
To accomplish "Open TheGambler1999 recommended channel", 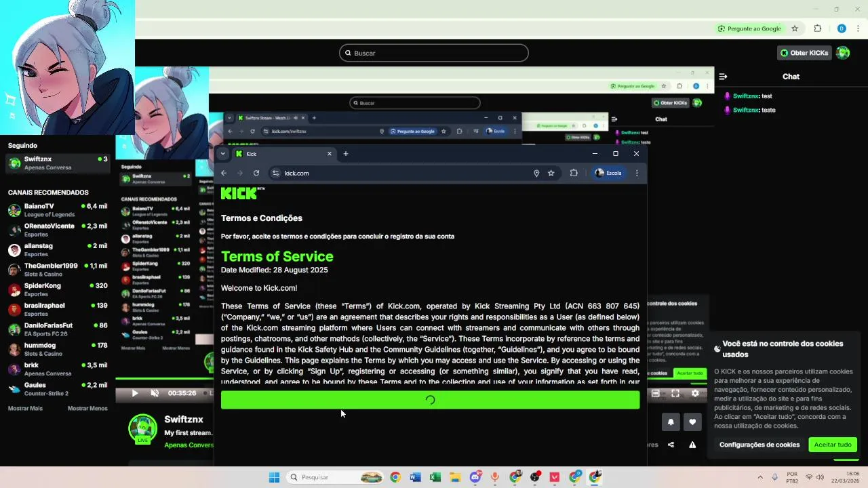I will [57, 270].
